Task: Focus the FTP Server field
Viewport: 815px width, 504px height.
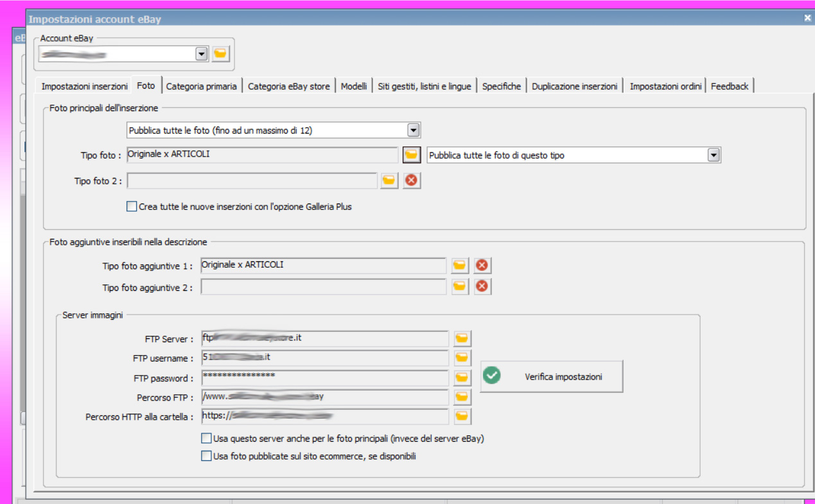Action: point(324,338)
